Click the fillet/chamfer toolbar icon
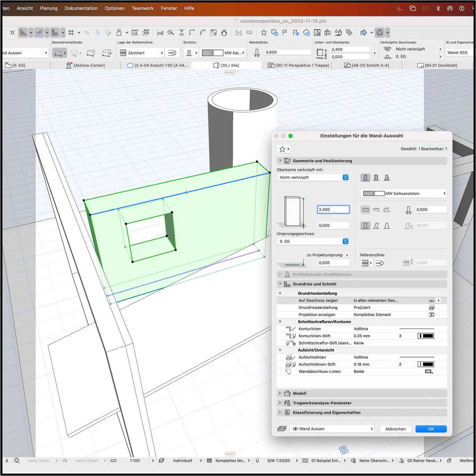 (203, 32)
